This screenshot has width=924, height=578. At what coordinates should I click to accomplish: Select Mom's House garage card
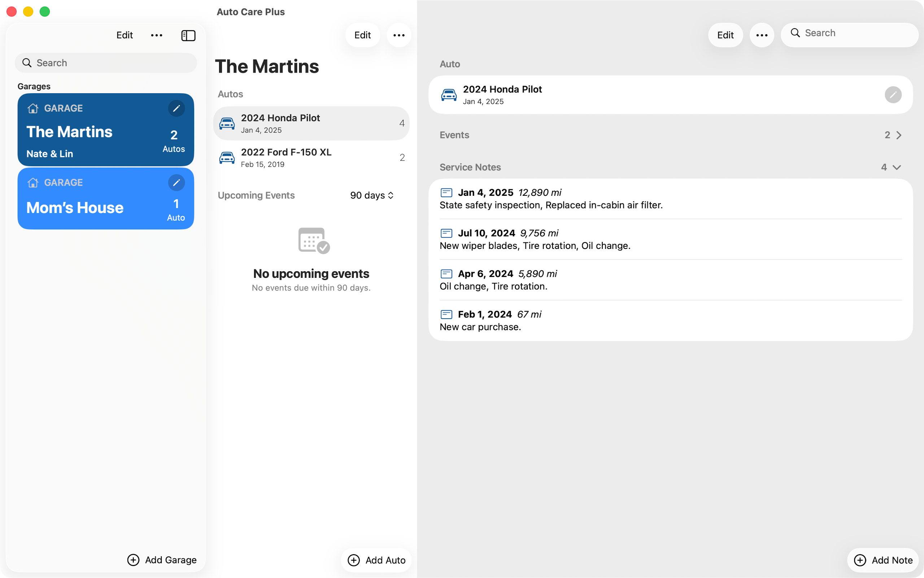click(106, 199)
